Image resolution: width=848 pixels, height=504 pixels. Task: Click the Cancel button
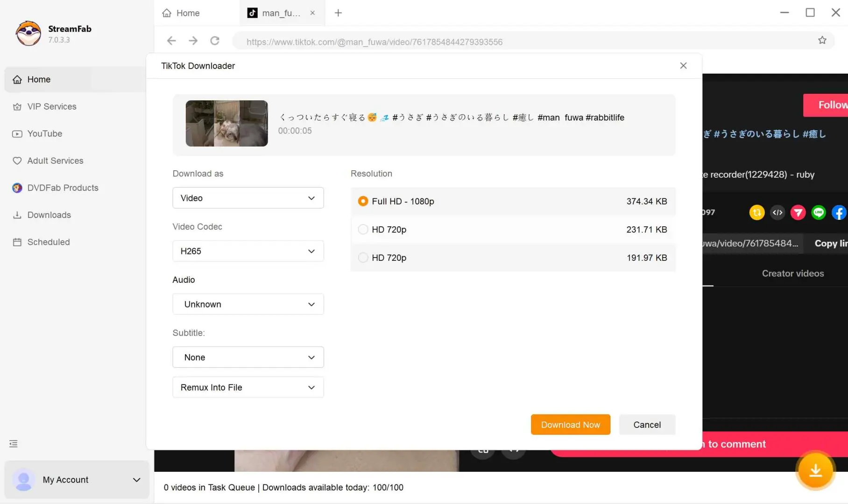tap(647, 425)
